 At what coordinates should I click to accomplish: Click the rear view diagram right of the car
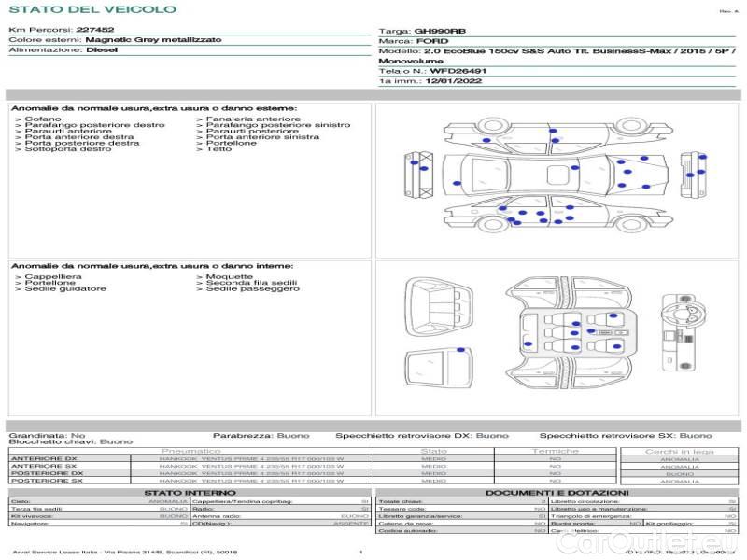coord(693,175)
